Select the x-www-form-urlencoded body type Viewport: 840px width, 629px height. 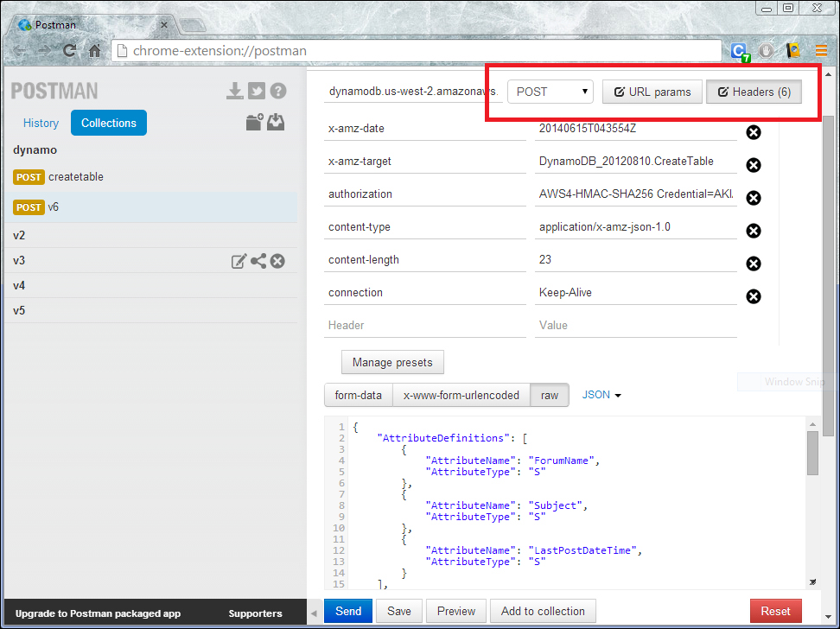tap(461, 396)
